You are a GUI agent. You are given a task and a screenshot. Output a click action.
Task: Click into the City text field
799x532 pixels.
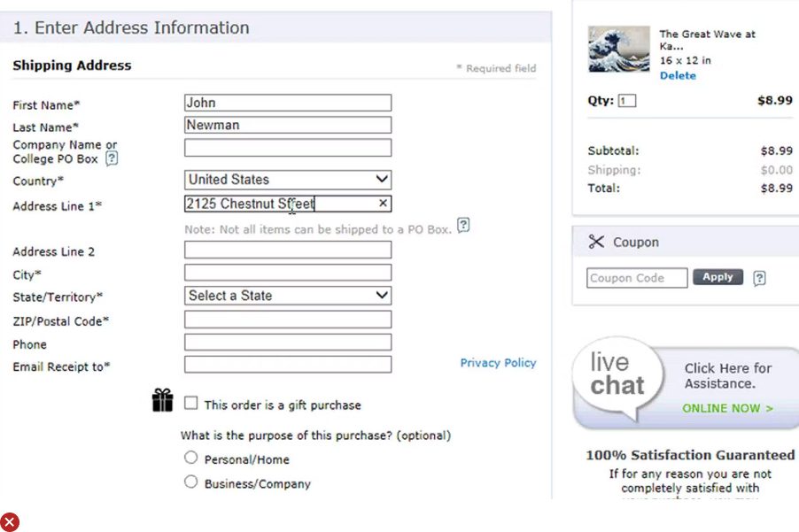[288, 274]
